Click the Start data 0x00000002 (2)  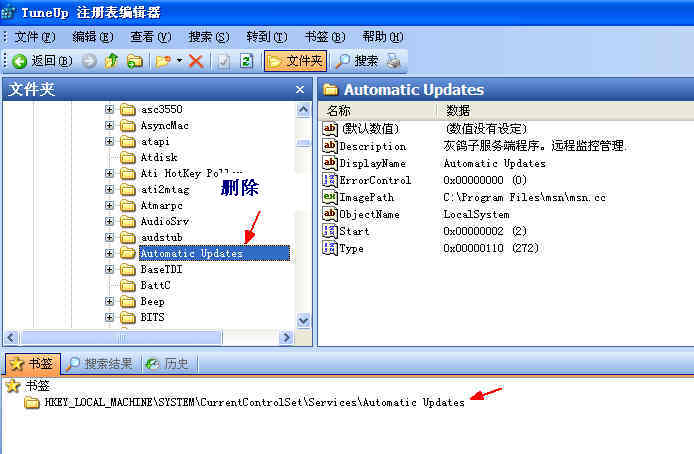(485, 231)
